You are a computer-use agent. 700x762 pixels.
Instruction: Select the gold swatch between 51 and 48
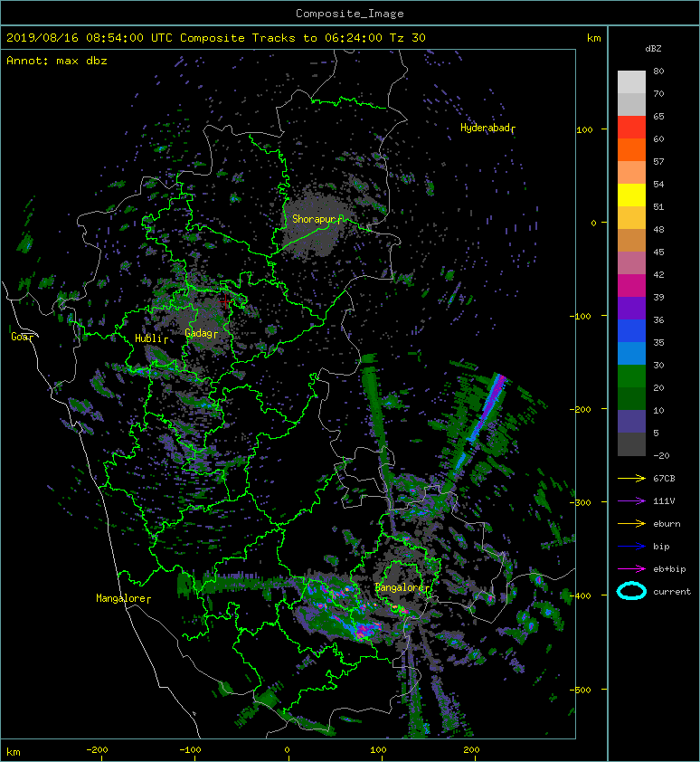(x=631, y=218)
